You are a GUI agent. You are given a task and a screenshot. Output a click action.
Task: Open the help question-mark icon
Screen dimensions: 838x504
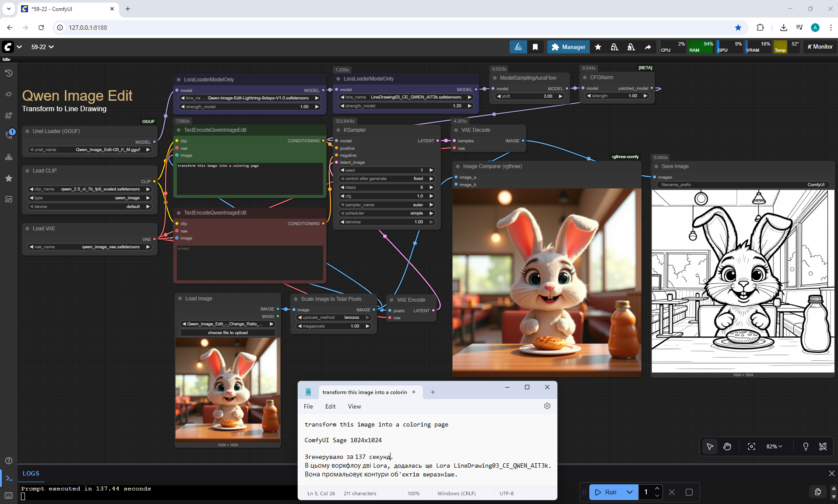click(x=8, y=461)
